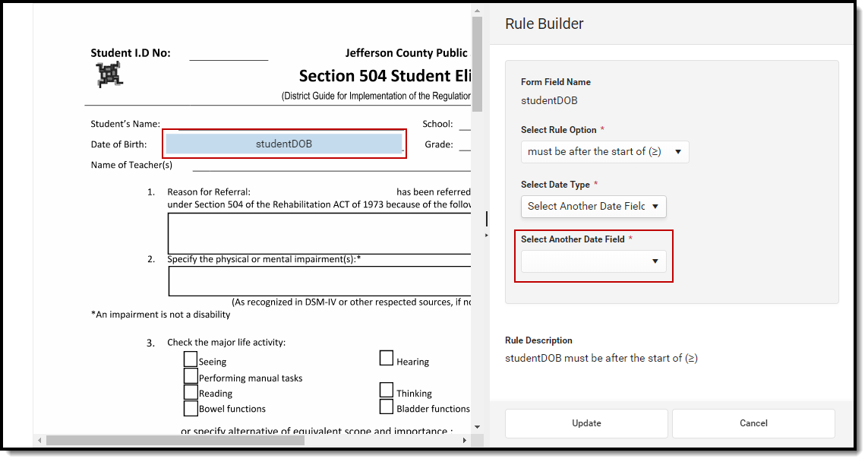Open the Select Date Type dropdown
The width and height of the screenshot is (868, 462).
click(593, 206)
